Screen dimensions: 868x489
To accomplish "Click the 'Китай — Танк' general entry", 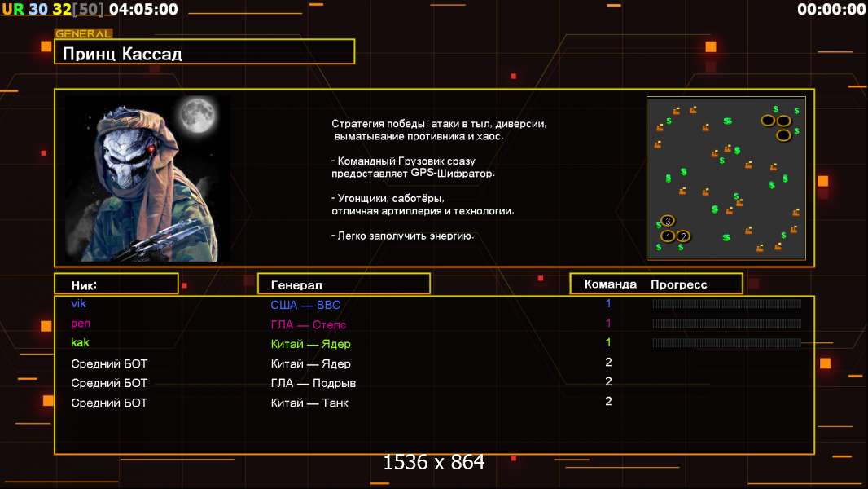I will [309, 403].
